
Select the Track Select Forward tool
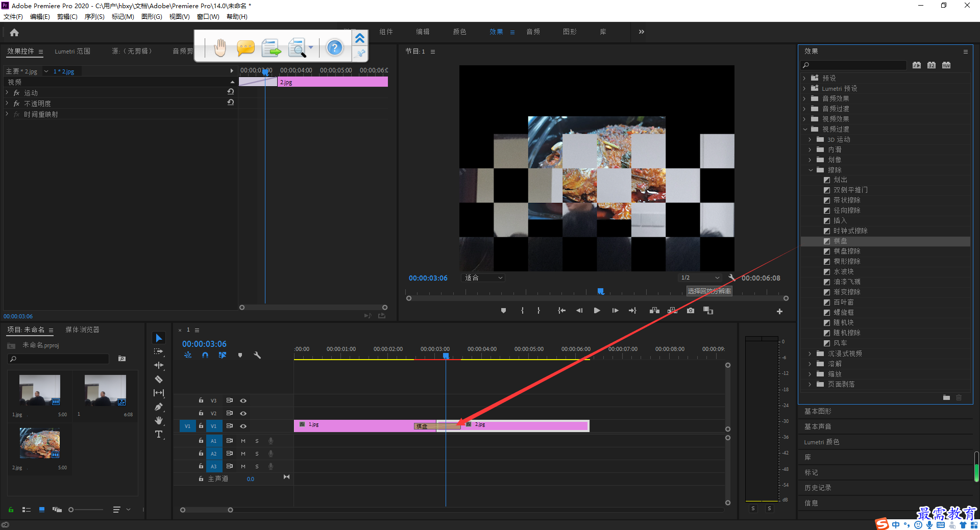[x=159, y=351]
